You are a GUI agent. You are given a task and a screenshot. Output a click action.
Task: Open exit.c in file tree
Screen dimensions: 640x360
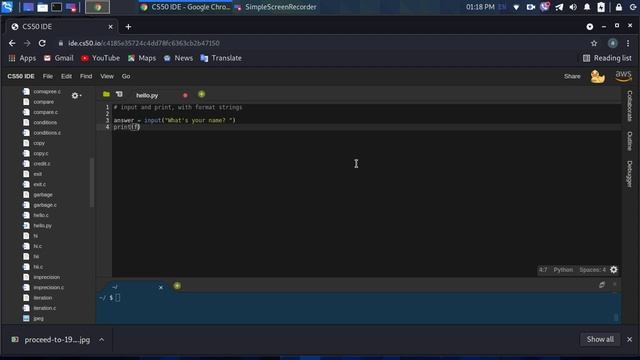(39, 184)
